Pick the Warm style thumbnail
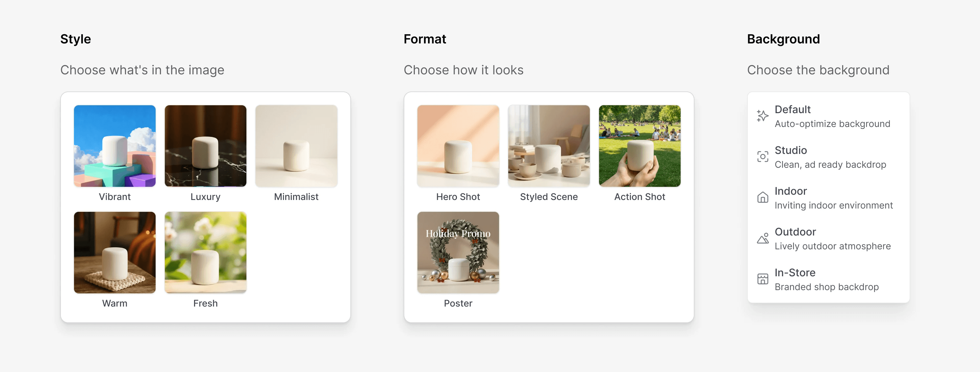This screenshot has width=980, height=372. click(114, 253)
